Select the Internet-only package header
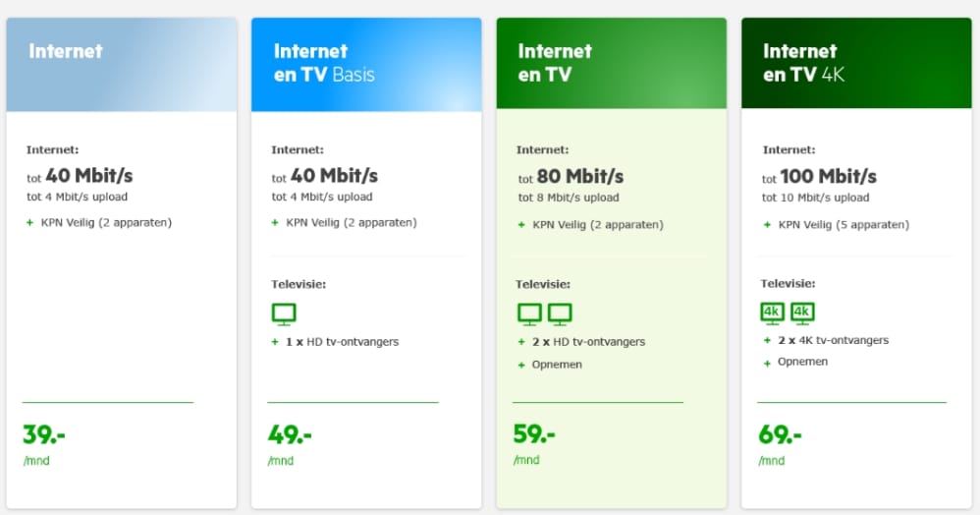The width and height of the screenshot is (980, 515). click(121, 64)
